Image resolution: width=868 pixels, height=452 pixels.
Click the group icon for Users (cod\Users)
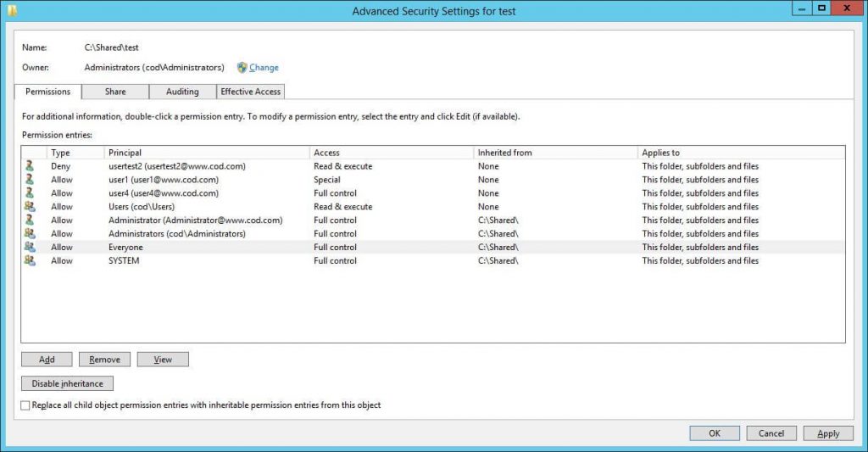coord(30,207)
